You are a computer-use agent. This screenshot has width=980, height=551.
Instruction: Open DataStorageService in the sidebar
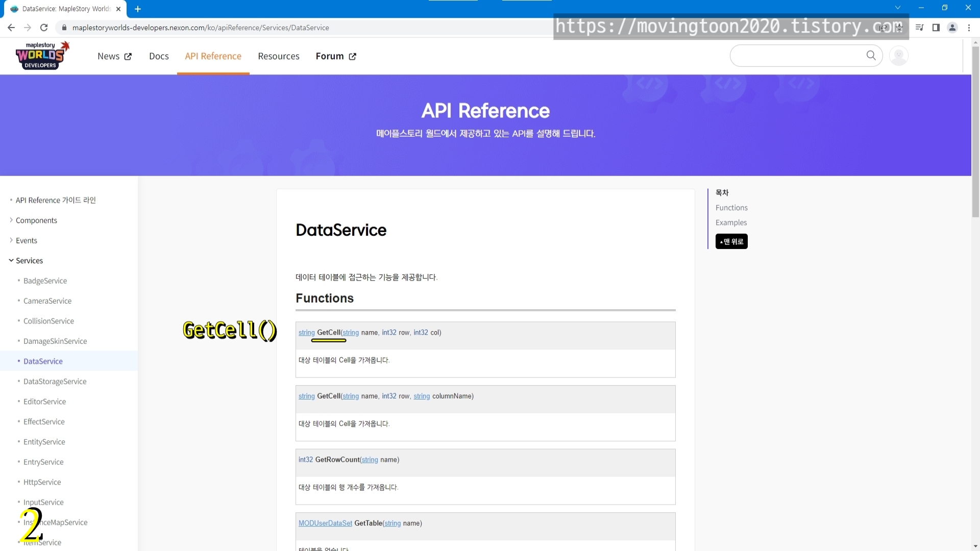click(x=55, y=382)
